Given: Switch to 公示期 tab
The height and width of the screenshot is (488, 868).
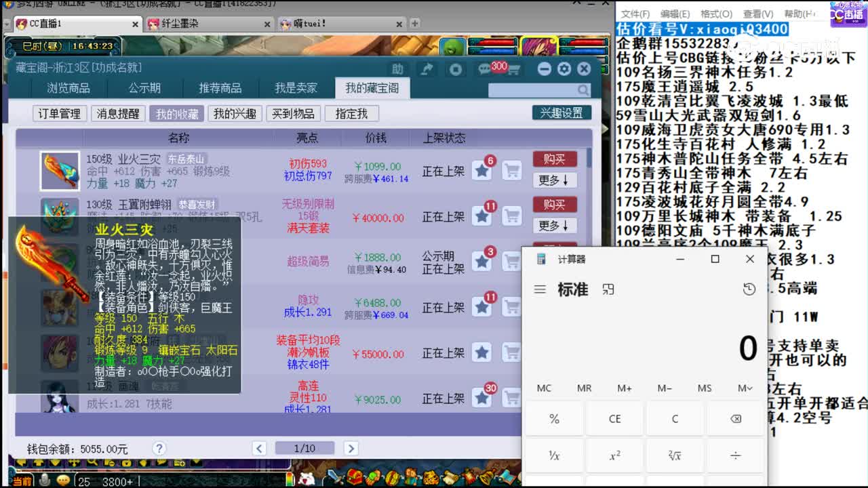Looking at the screenshot, I should tap(144, 88).
